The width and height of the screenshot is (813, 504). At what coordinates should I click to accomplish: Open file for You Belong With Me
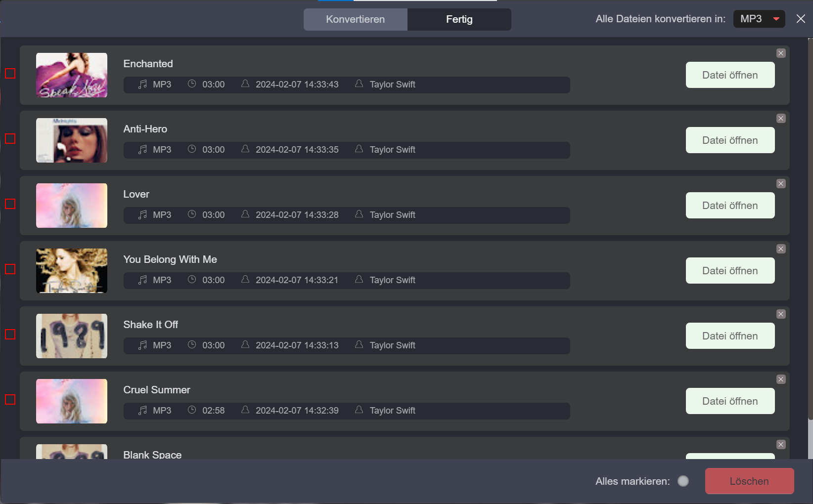point(730,270)
